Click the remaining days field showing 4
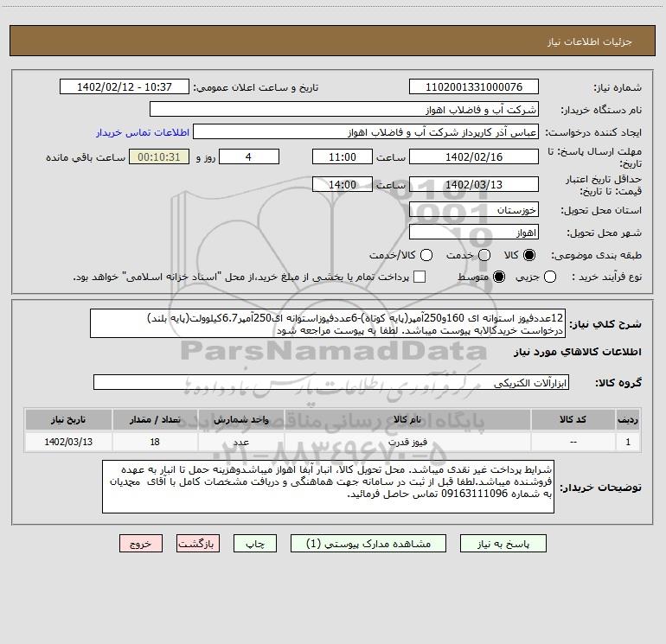 tap(249, 156)
